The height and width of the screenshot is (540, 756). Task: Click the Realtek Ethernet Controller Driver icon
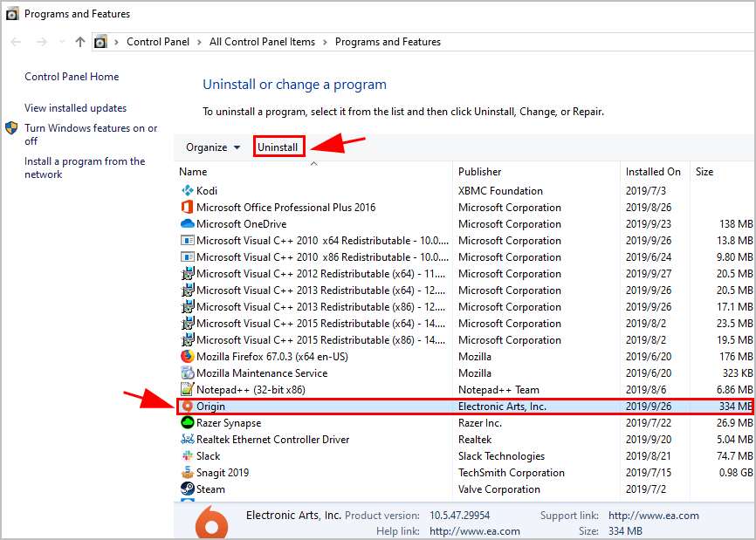pyautogui.click(x=187, y=440)
